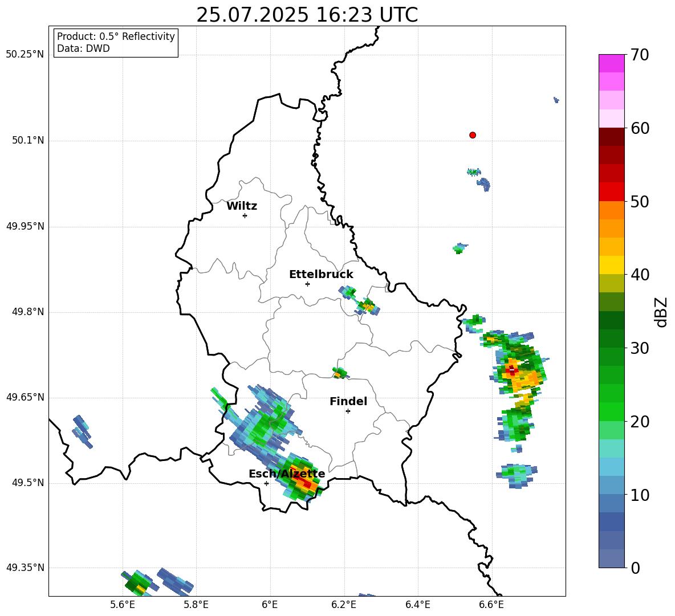
Task: Click the Ettelbruck city label
Action: (x=321, y=275)
